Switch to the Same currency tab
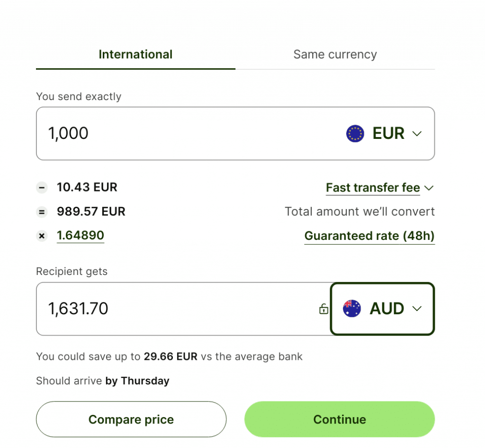This screenshot has height=448, width=485. tap(335, 55)
